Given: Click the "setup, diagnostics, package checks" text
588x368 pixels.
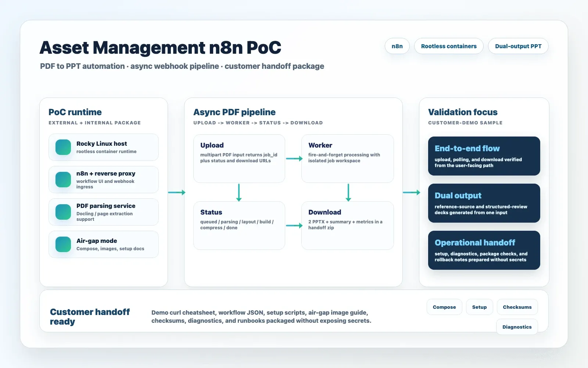Looking at the screenshot, I should [481, 257].
